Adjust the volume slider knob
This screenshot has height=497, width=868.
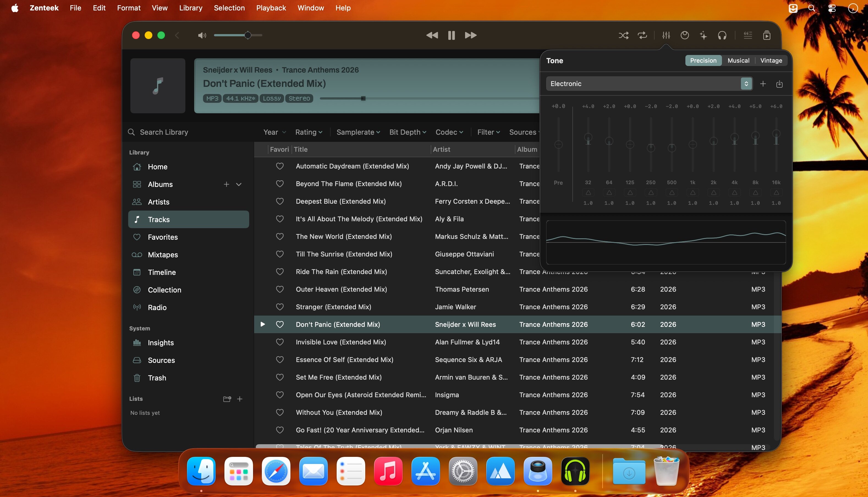pyautogui.click(x=248, y=35)
